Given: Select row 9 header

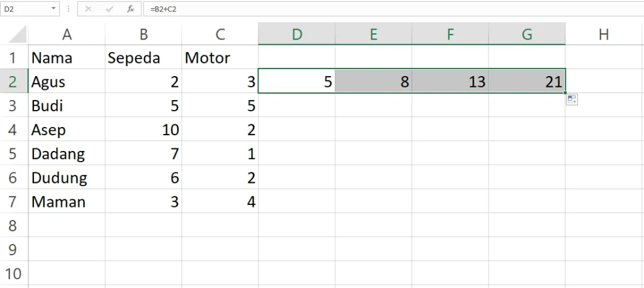Looking at the screenshot, I should pyautogui.click(x=14, y=250).
